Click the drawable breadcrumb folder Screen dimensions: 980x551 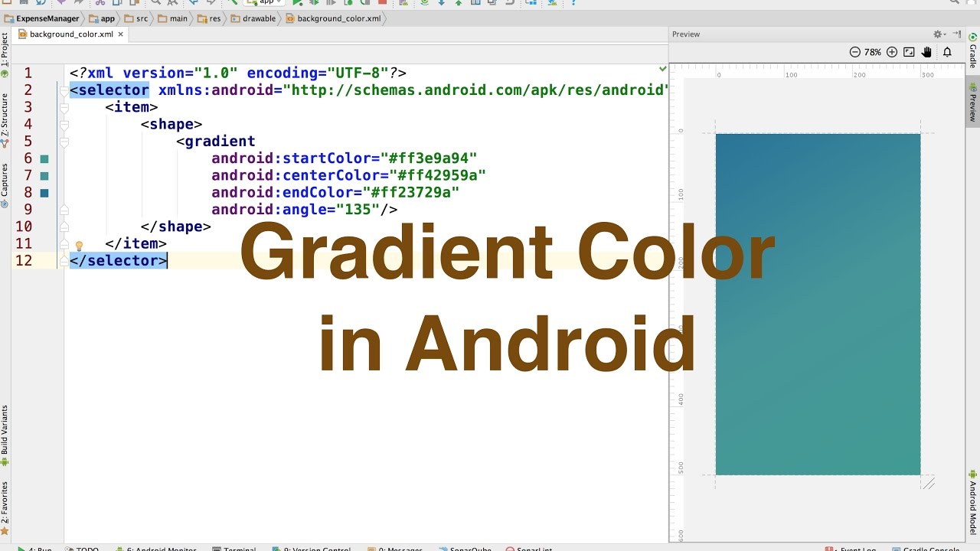coord(253,18)
